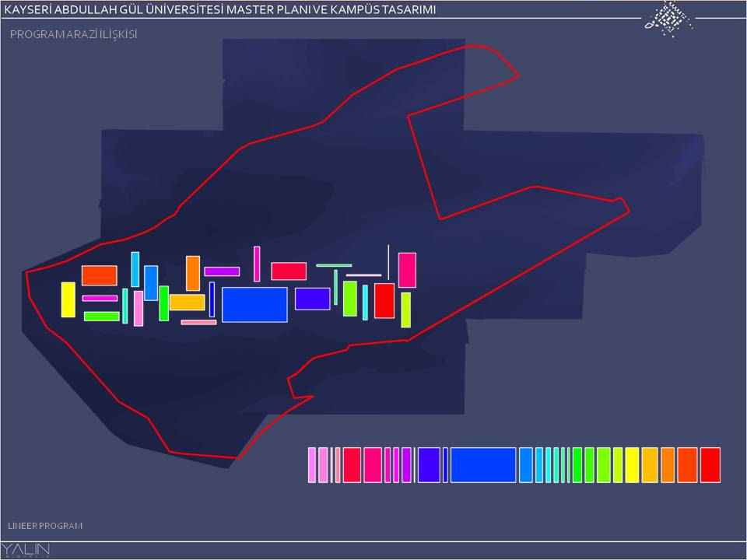The image size is (747, 560).
Task: Select the yellow rectangle at the map cluster's left edge
Action: click(x=68, y=299)
